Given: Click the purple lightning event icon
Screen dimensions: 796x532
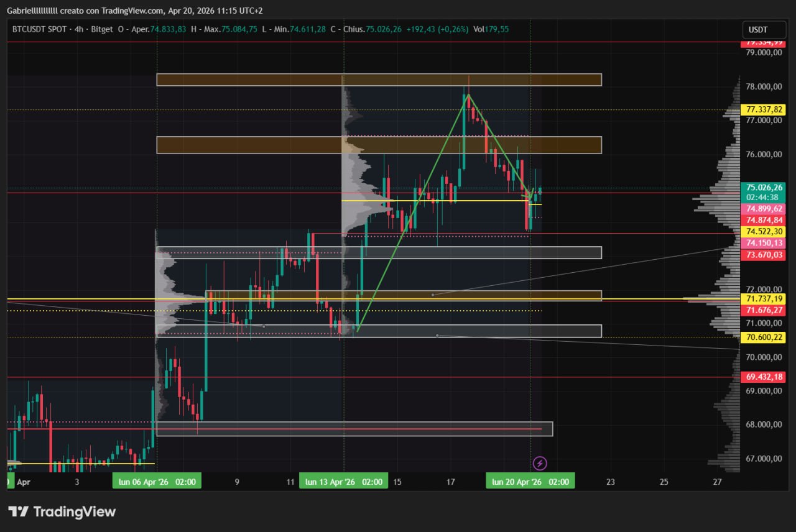Looking at the screenshot, I should [x=540, y=463].
